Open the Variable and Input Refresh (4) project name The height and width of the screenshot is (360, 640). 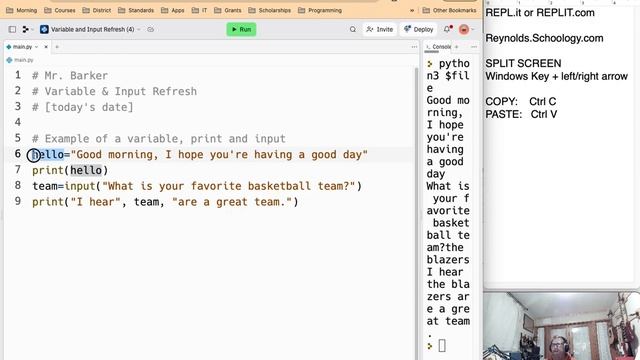[92, 29]
